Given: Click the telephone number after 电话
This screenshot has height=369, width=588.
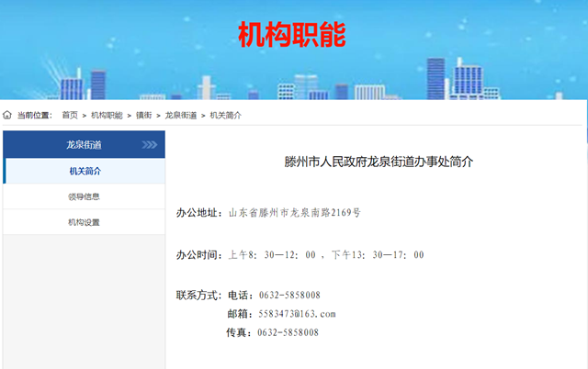Looking at the screenshot, I should pos(288,295).
